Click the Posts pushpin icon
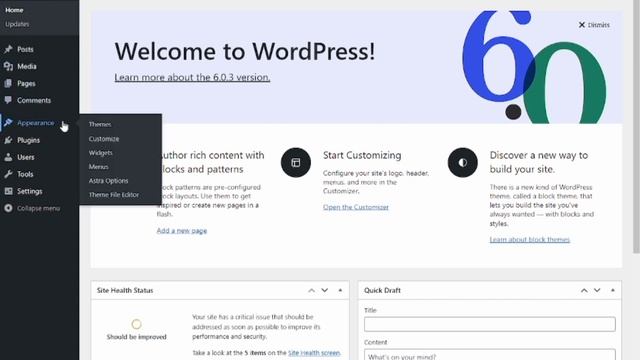 click(x=8, y=49)
